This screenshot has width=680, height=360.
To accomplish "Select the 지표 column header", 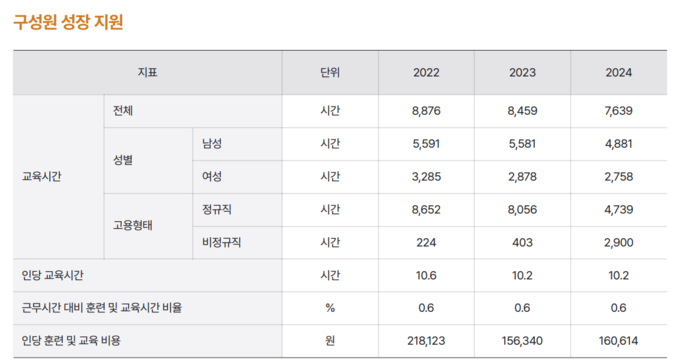I will (x=147, y=72).
